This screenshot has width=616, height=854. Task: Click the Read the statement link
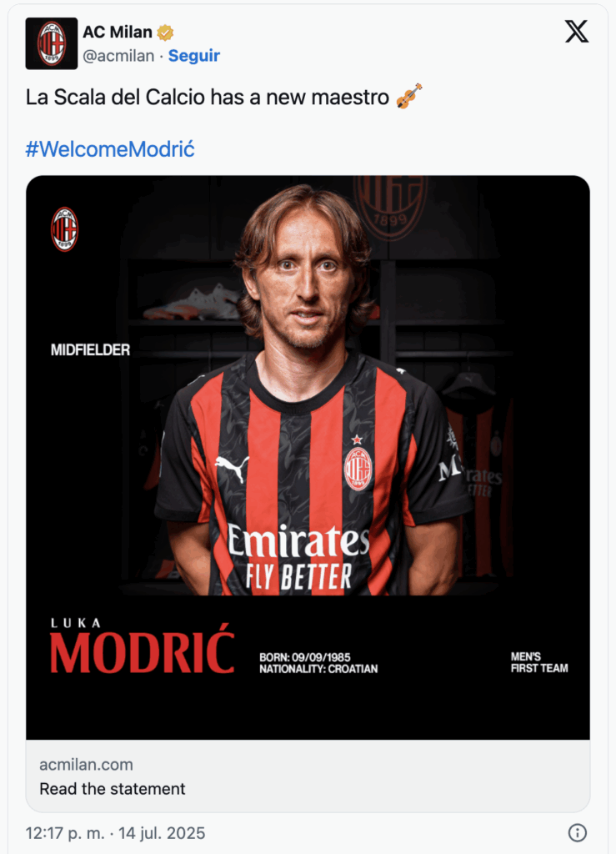pos(112,789)
